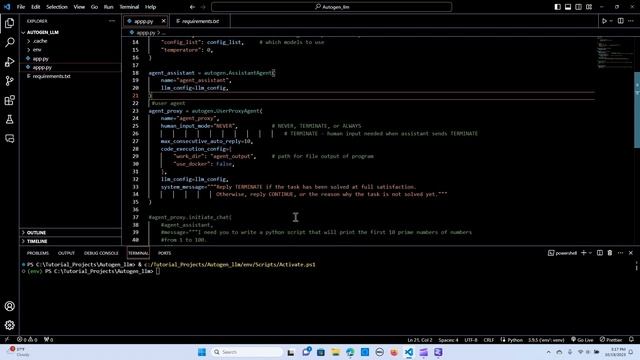Image resolution: width=640 pixels, height=360 pixels.
Task: Open the Extensions view
Action: click(x=10, y=100)
